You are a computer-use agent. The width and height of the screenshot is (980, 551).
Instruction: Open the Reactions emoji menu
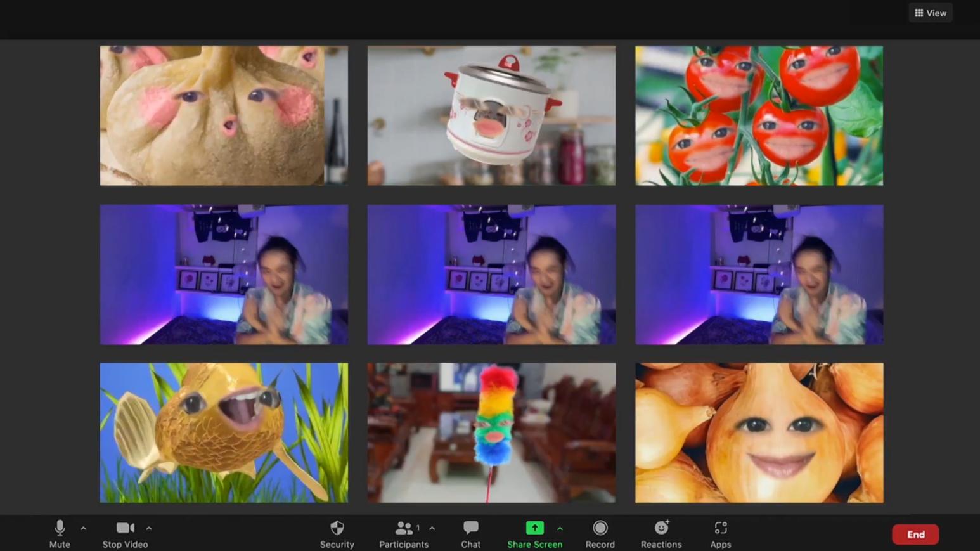tap(661, 534)
